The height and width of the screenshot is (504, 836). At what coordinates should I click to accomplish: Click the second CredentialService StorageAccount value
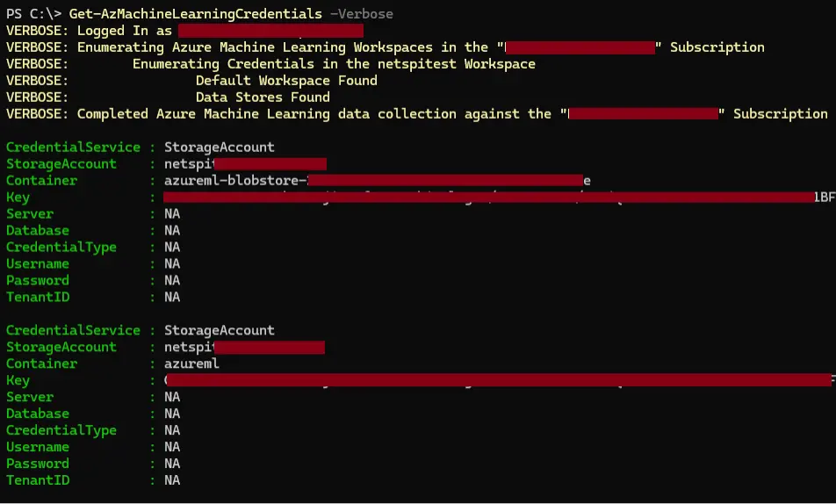tap(220, 330)
